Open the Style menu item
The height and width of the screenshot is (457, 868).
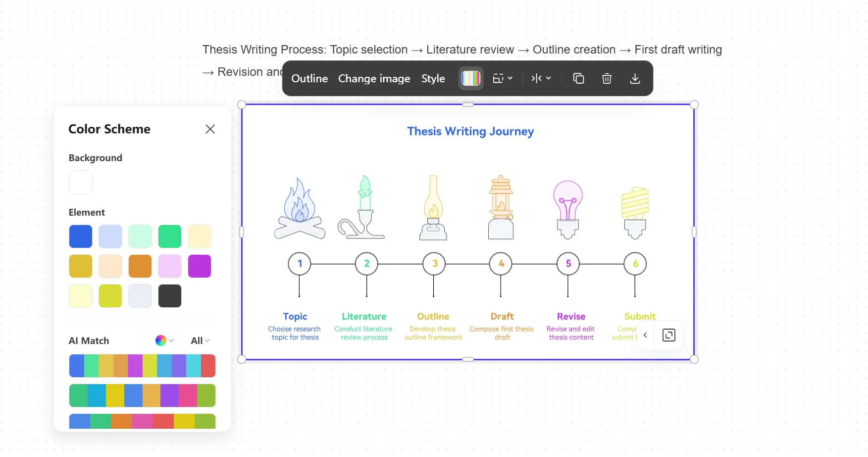click(433, 78)
